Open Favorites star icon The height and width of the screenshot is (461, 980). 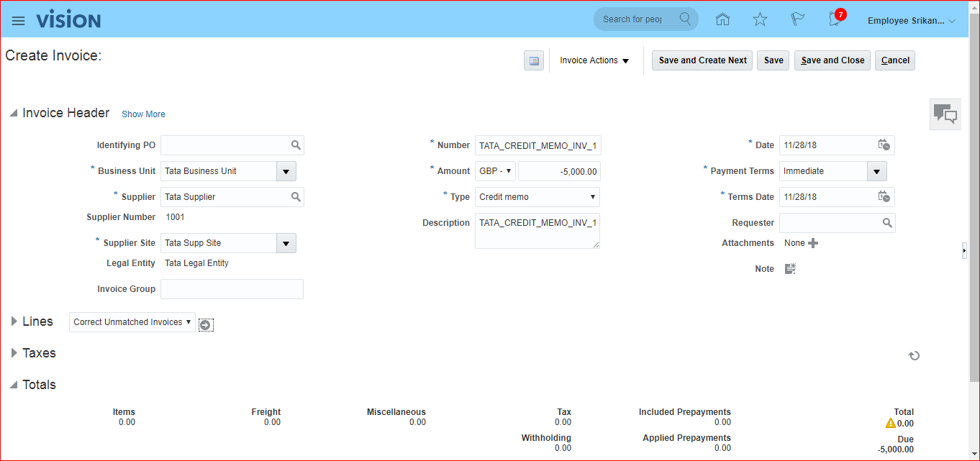pos(760,20)
